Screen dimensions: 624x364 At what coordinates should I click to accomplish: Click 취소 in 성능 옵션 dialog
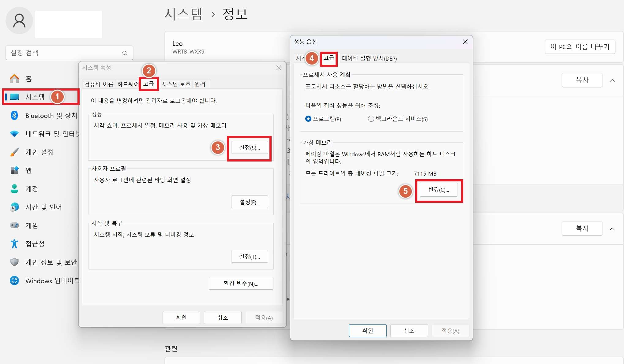point(409,331)
